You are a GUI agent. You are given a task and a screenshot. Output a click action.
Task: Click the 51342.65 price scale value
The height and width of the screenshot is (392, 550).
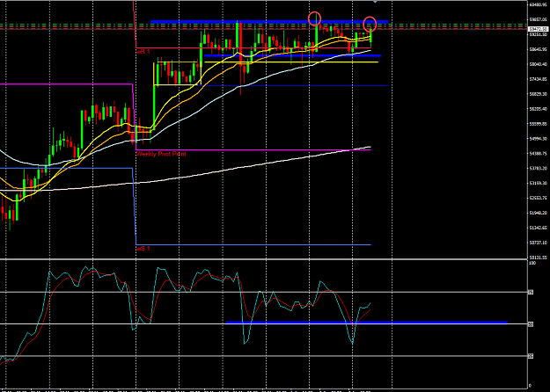click(x=539, y=228)
